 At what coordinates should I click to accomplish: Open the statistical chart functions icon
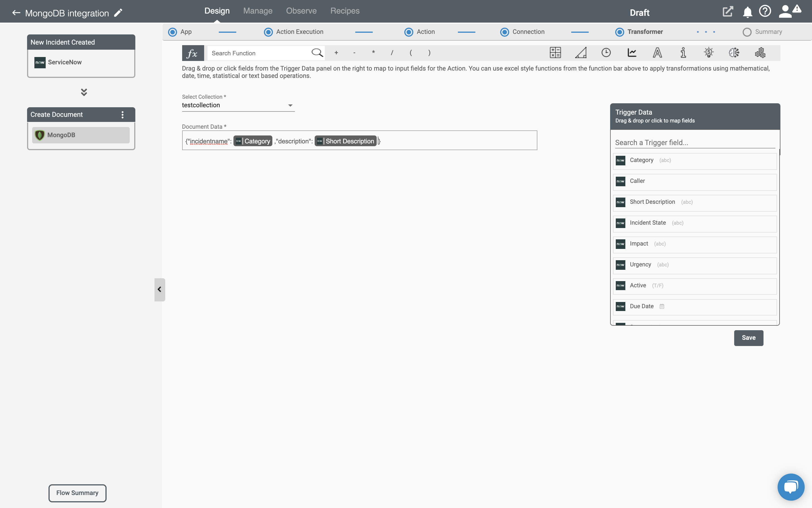coord(632,52)
